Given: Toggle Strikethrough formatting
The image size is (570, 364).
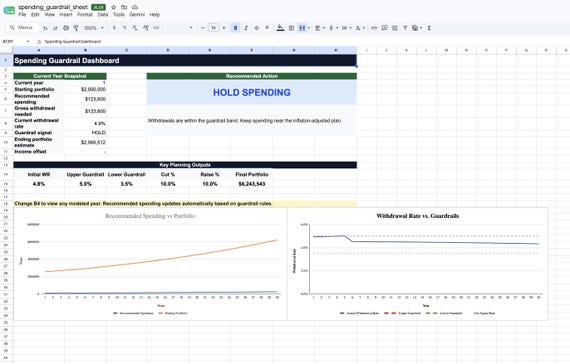Looking at the screenshot, I should [x=257, y=28].
